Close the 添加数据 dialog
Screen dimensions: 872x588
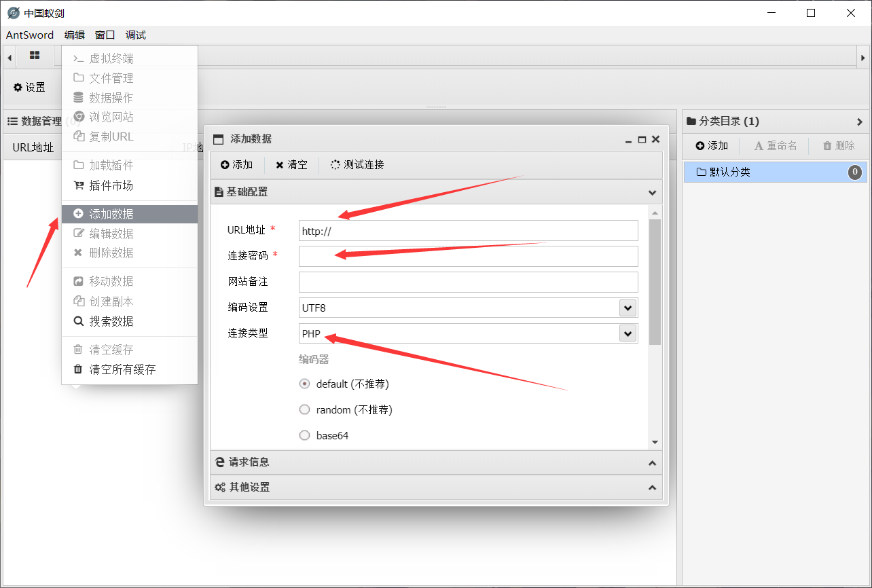pos(655,139)
